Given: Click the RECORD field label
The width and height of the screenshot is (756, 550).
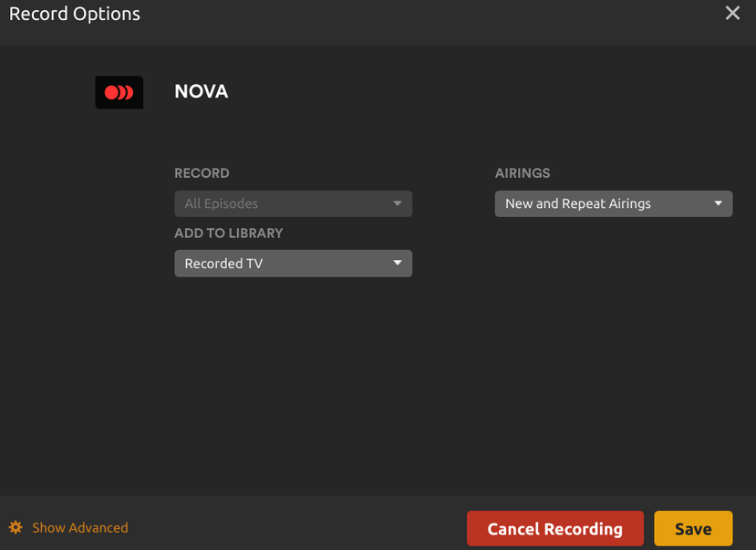Looking at the screenshot, I should point(202,173).
